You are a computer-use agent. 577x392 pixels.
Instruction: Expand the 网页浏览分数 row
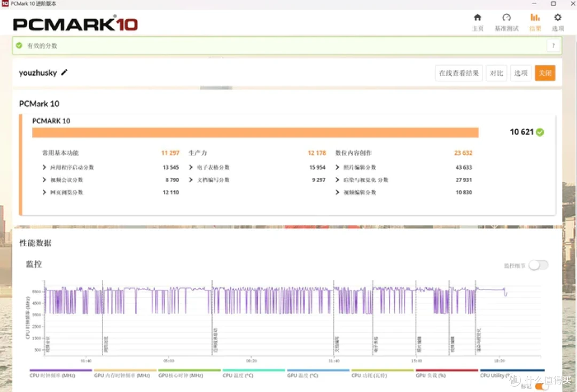[44, 192]
